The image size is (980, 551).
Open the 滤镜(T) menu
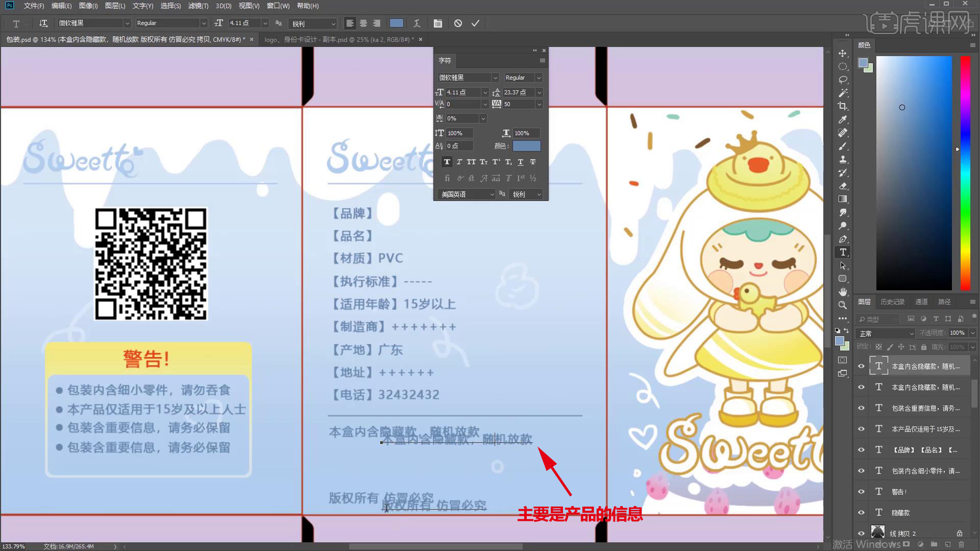(x=198, y=6)
